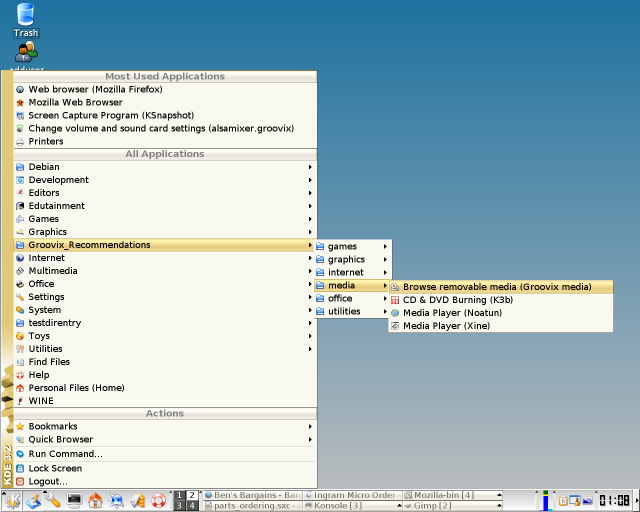Viewport: 640px width, 512px height.
Task: Expand the testdirentry submenu
Action: tap(165, 323)
